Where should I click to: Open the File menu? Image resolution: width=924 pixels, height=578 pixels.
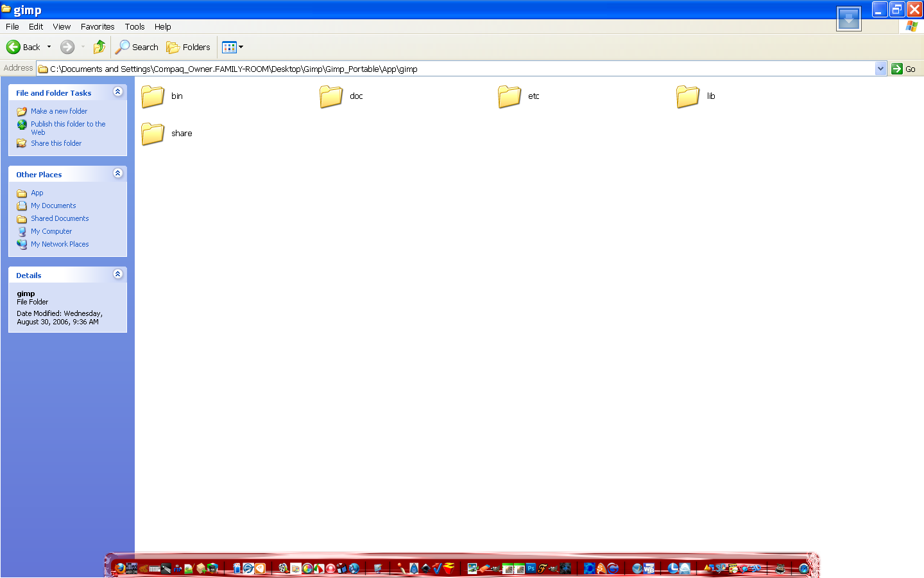pyautogui.click(x=12, y=26)
